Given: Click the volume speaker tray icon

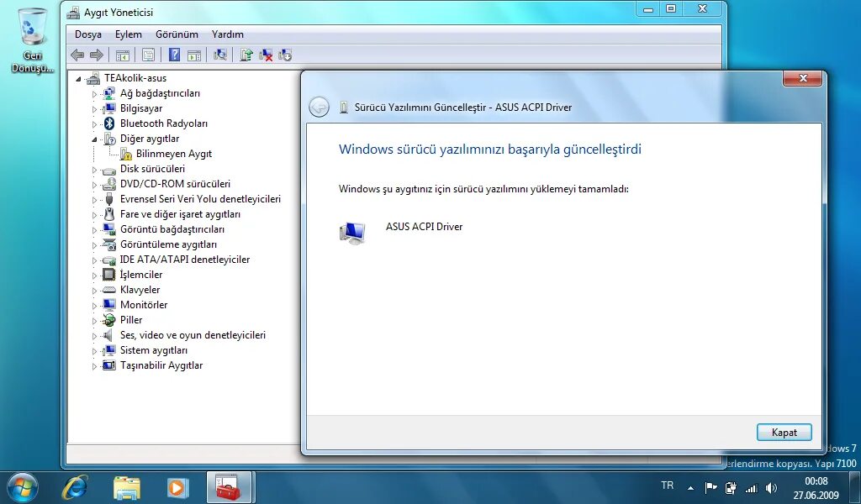Looking at the screenshot, I should [771, 487].
